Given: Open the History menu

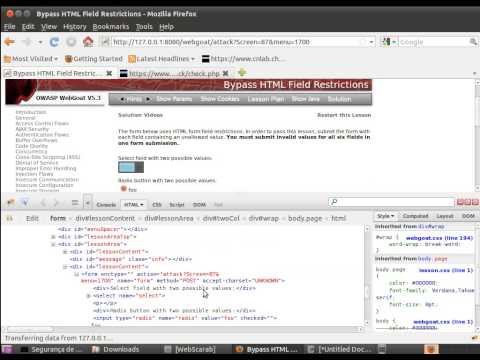Looking at the screenshot, I should click(75, 27).
